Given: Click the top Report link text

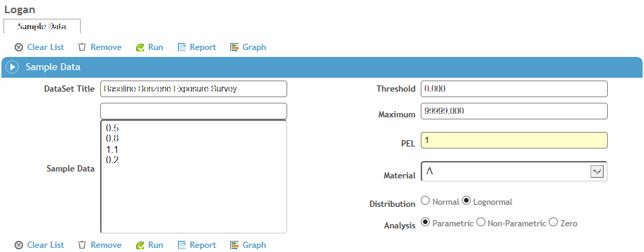Looking at the screenshot, I should [203, 47].
